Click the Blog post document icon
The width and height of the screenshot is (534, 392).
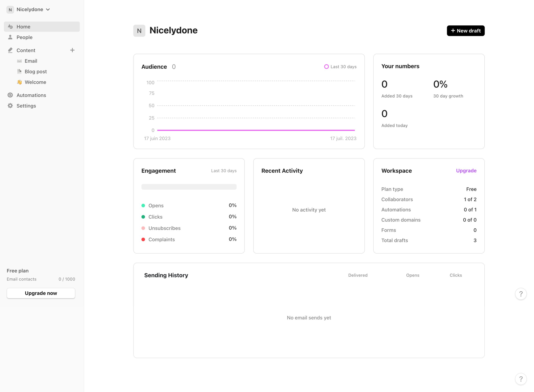pos(19,71)
